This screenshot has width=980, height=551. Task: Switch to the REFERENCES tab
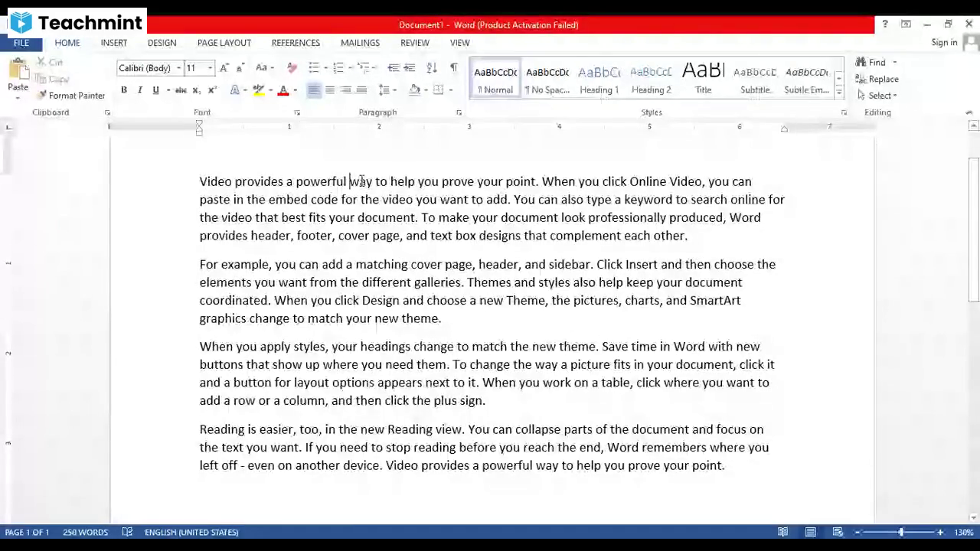pos(296,43)
